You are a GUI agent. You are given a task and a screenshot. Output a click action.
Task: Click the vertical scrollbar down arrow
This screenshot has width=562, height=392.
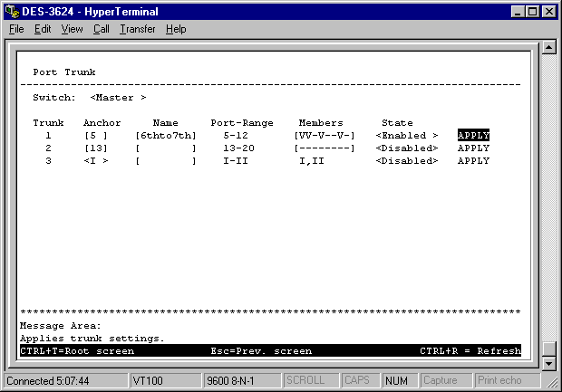pyautogui.click(x=548, y=363)
